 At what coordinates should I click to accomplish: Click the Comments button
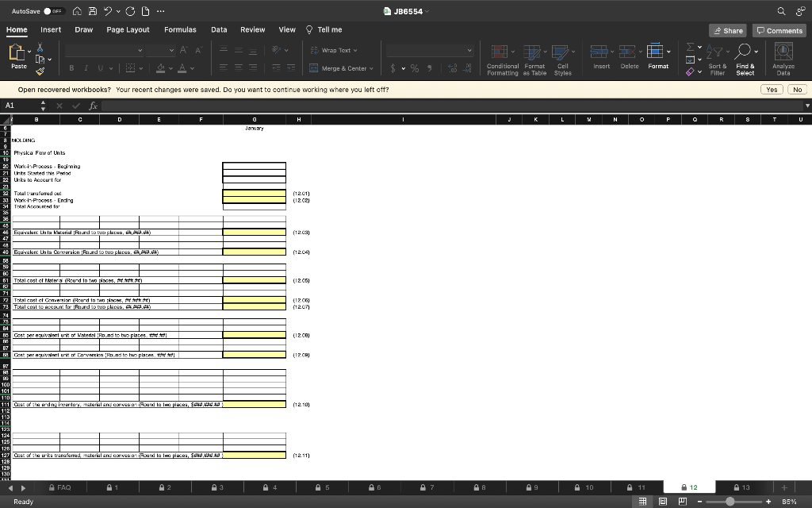pyautogui.click(x=779, y=31)
